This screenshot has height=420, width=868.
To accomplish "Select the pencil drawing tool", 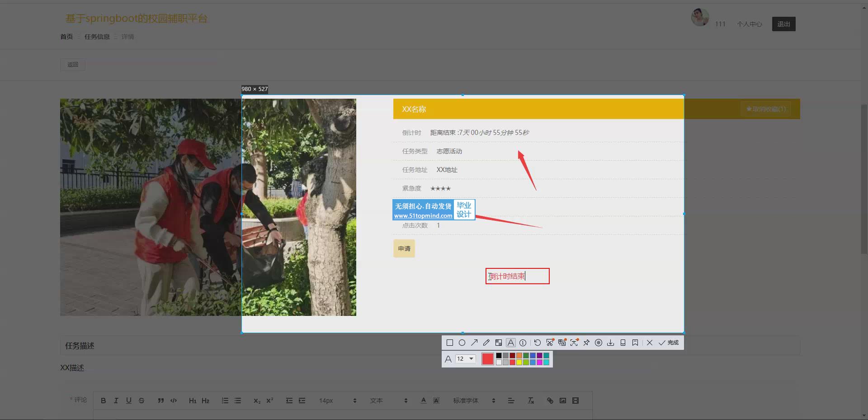I will [486, 343].
